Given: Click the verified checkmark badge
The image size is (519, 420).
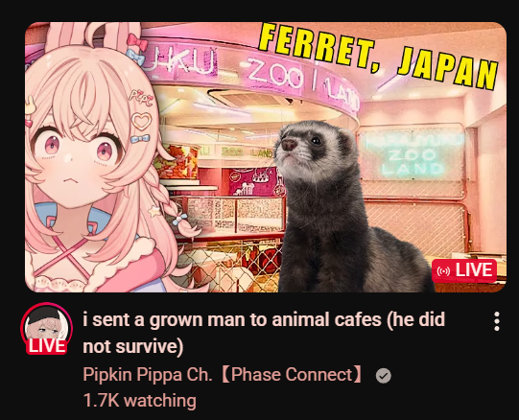Looking at the screenshot, I should 384,376.
